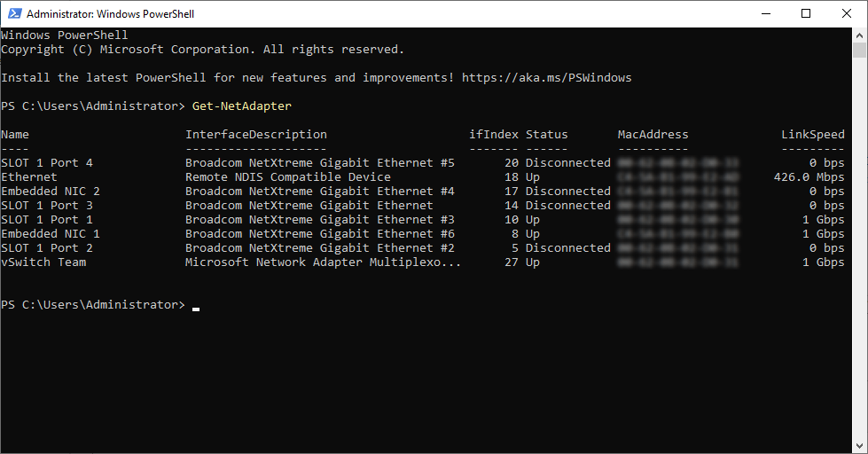The width and height of the screenshot is (868, 454).
Task: Close the Administrator PowerShell window
Action: click(x=847, y=14)
